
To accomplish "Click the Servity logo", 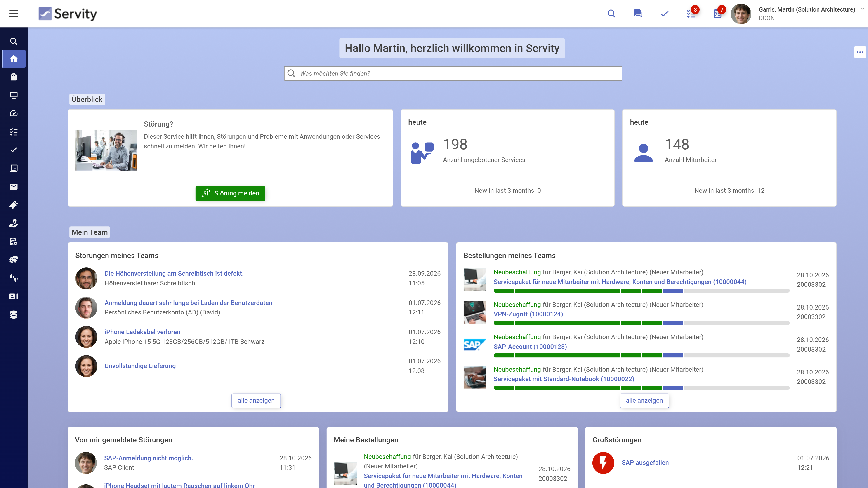I will (67, 14).
